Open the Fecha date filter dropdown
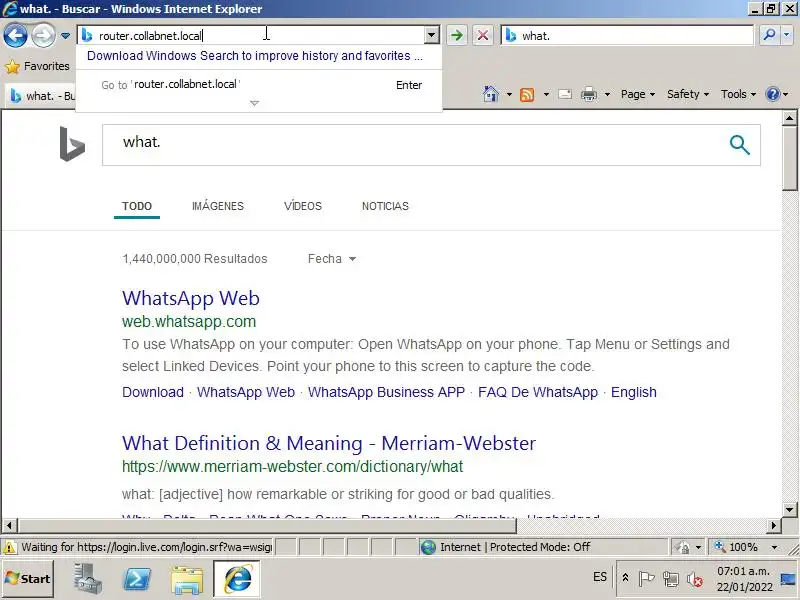Screen dimensions: 800x600 [x=332, y=259]
